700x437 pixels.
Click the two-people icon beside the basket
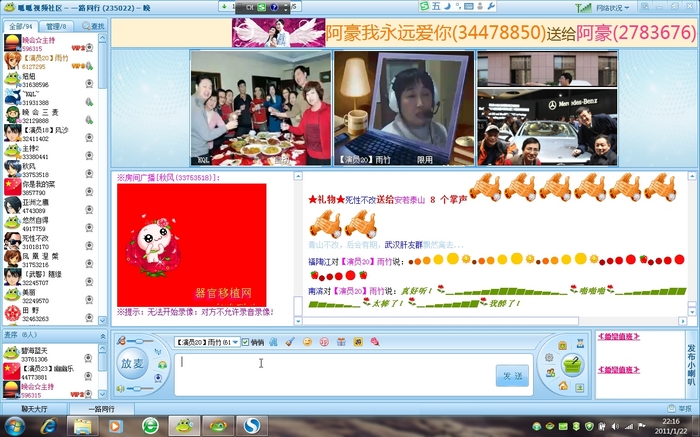coord(550,372)
